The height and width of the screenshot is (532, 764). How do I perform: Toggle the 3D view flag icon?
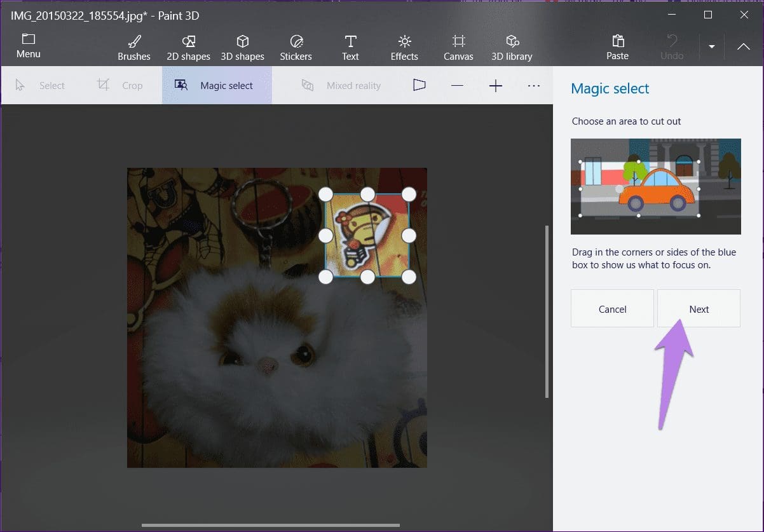click(x=419, y=85)
